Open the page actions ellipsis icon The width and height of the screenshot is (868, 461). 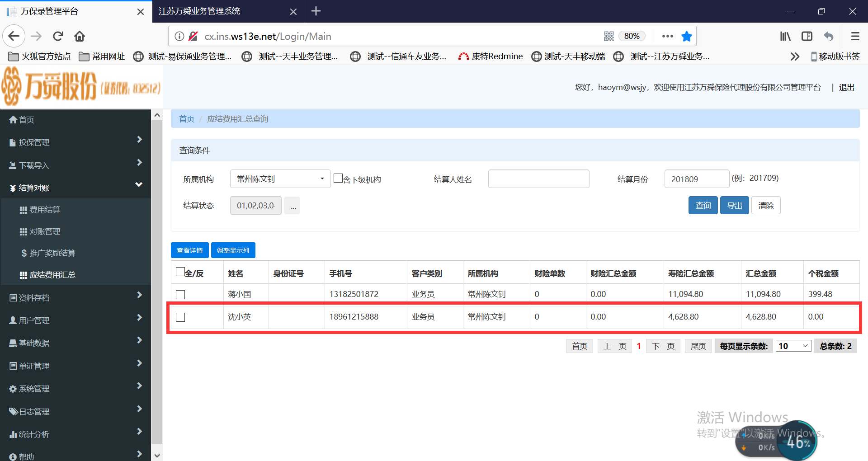coord(667,36)
